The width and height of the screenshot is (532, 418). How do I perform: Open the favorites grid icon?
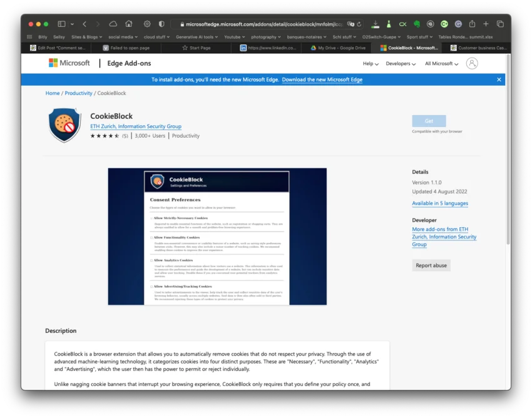[29, 37]
